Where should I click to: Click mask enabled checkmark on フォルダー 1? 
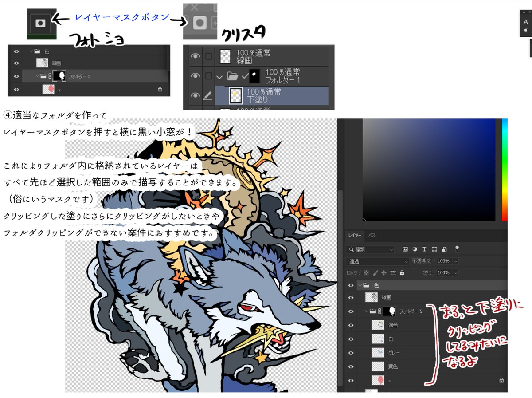244,76
